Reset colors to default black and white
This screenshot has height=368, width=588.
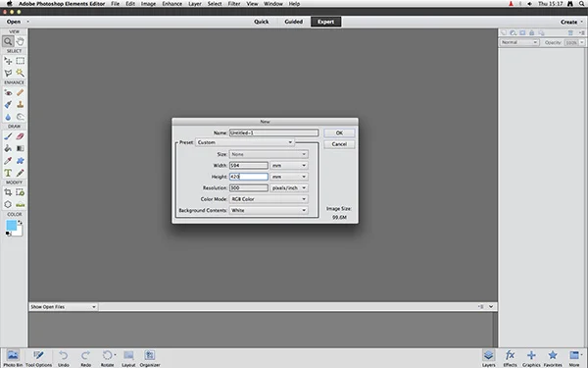8,234
